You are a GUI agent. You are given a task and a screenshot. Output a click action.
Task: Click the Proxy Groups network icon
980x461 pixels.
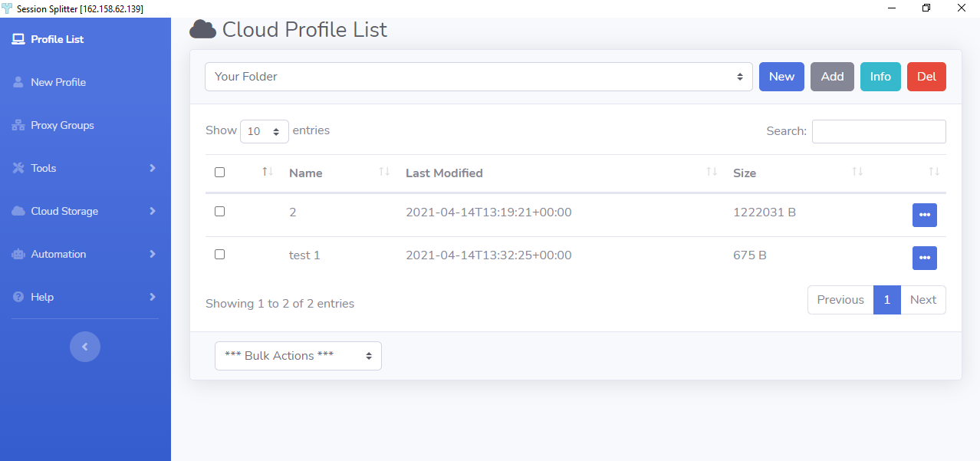tap(18, 125)
